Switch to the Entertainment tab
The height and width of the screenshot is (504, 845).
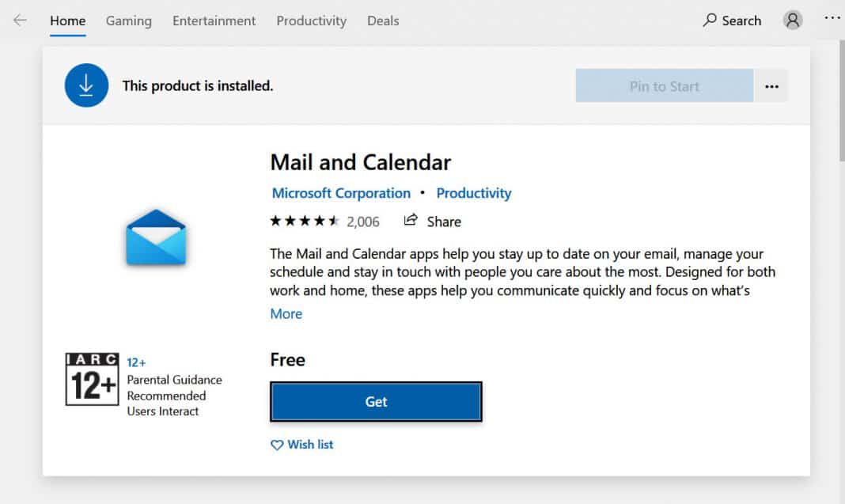coord(213,21)
